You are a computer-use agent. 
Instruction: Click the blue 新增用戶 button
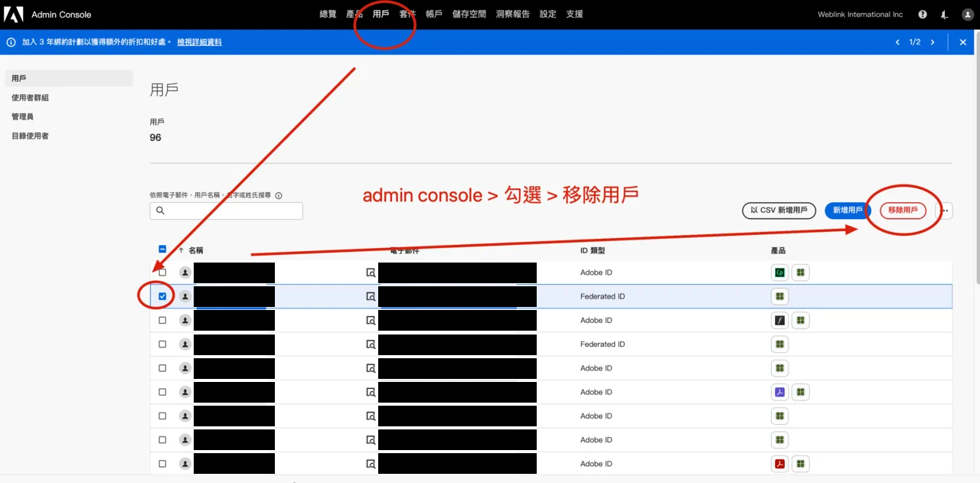click(x=848, y=210)
